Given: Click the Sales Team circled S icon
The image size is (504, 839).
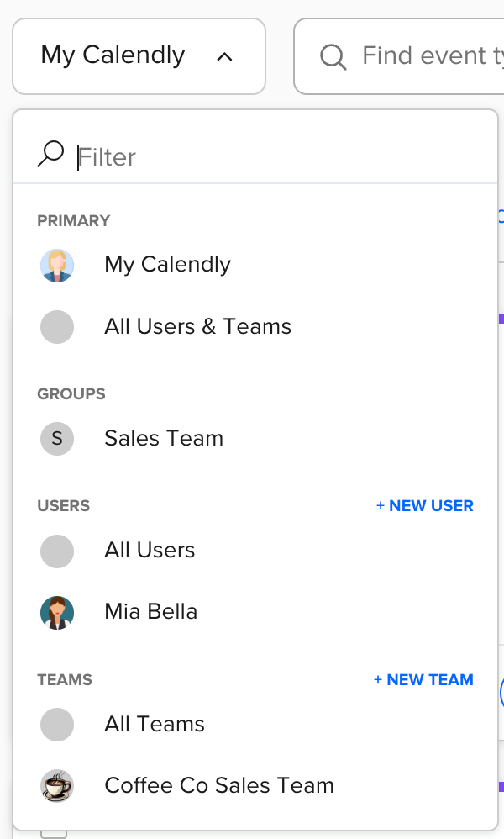Looking at the screenshot, I should click(x=57, y=438).
